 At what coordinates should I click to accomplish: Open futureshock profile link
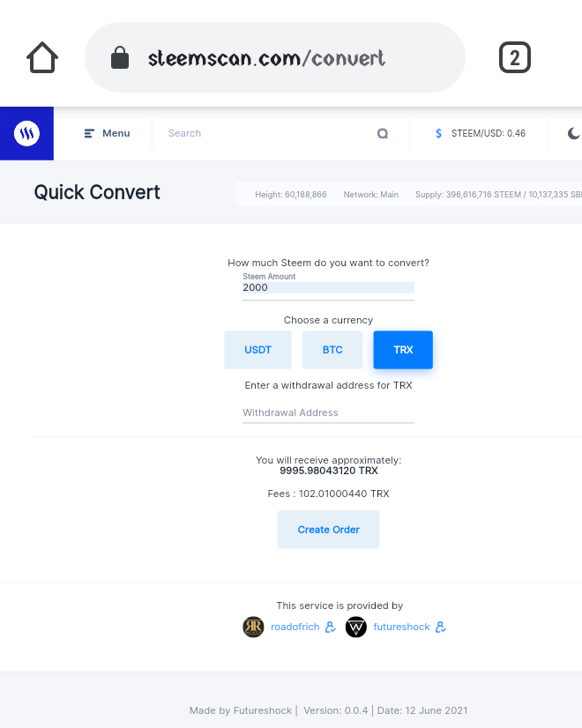pyautogui.click(x=402, y=627)
